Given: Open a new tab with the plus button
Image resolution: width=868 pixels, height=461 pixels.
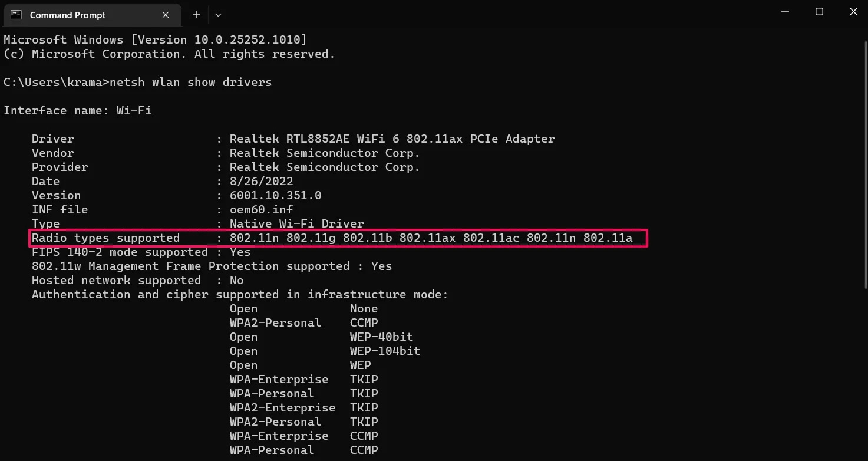Looking at the screenshot, I should pos(196,15).
